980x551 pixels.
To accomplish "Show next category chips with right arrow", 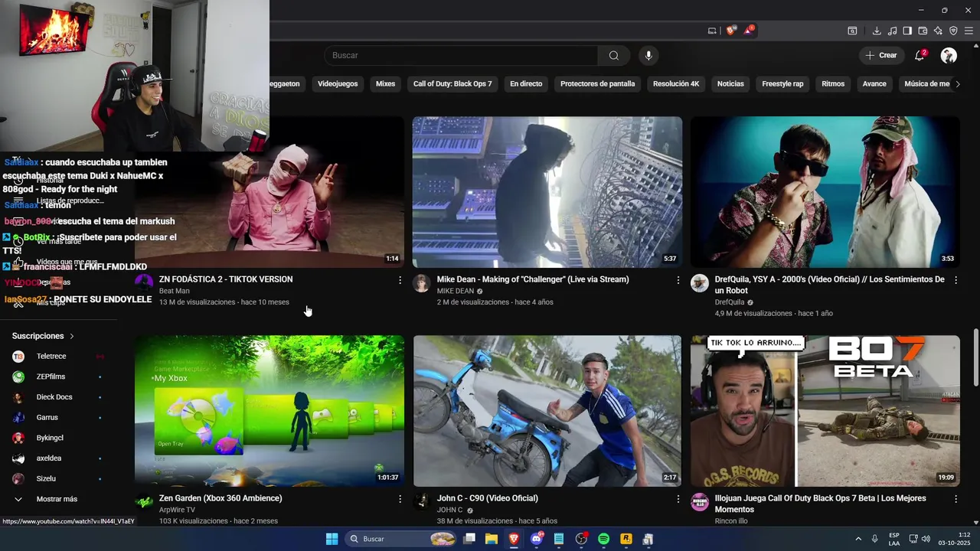I will (958, 84).
